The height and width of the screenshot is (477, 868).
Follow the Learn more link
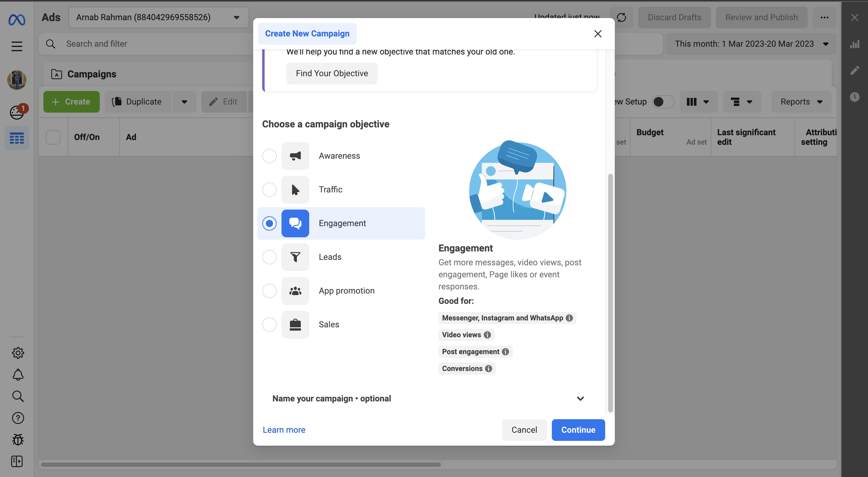point(284,430)
